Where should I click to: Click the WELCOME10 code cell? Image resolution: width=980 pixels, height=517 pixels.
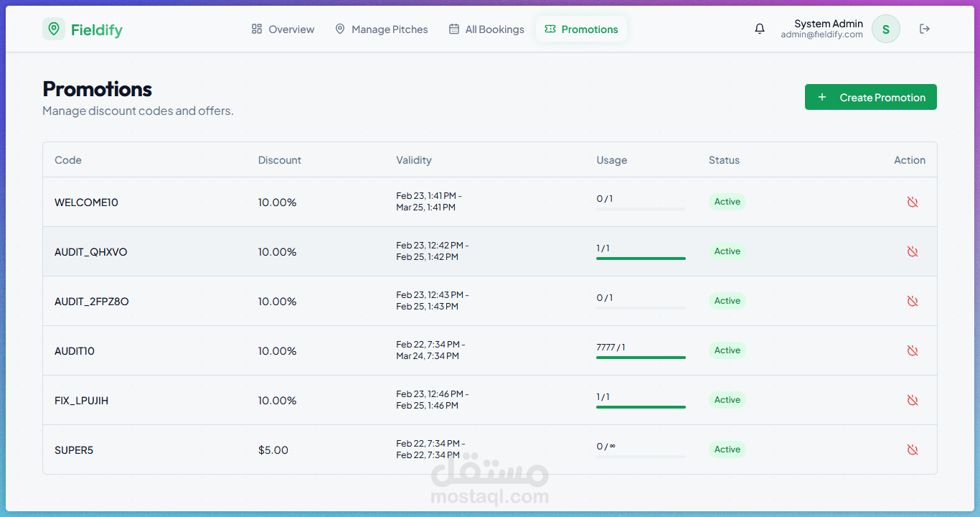click(x=86, y=202)
